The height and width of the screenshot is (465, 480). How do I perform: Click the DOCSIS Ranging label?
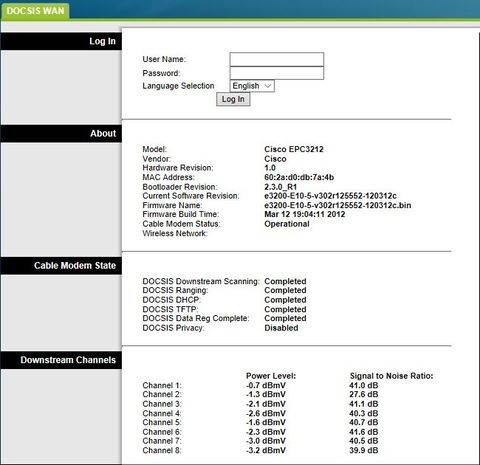175,290
